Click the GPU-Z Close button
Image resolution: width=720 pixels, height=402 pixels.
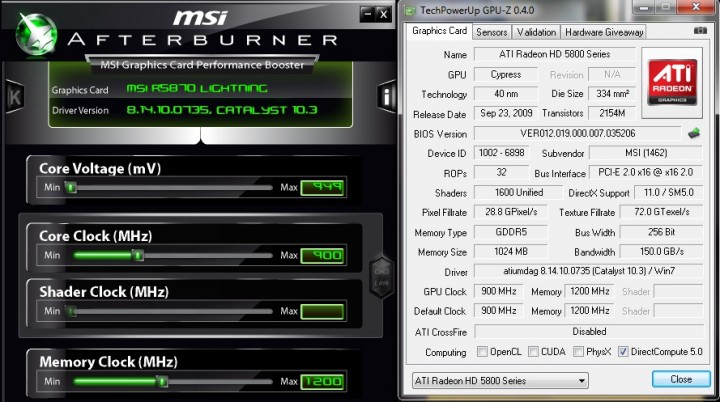[x=681, y=379]
